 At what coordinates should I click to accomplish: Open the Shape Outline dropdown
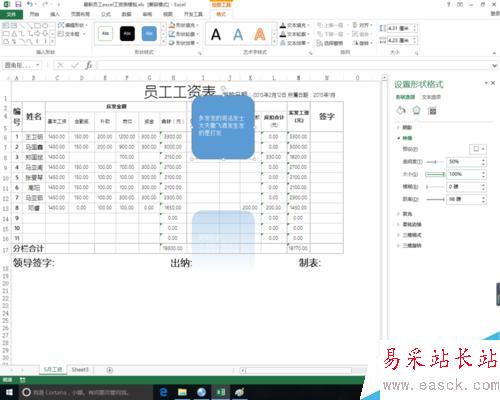(x=183, y=34)
